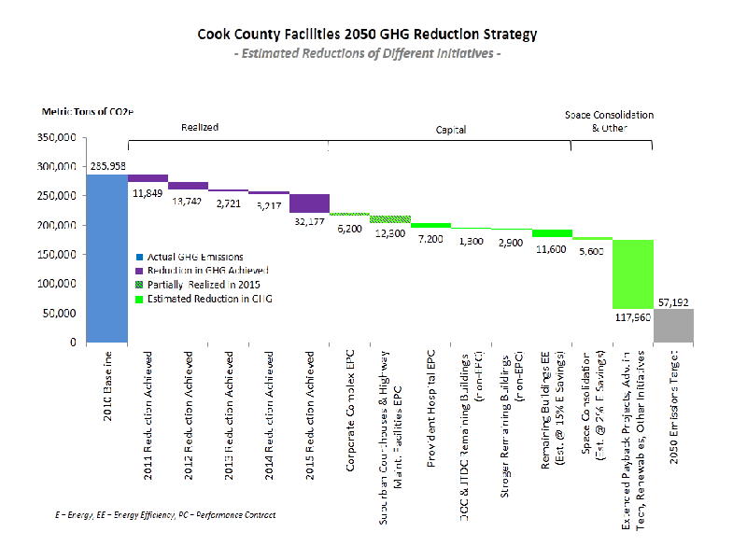
Task: Select the green Remaining Buildings EE bar
Action: [x=552, y=233]
